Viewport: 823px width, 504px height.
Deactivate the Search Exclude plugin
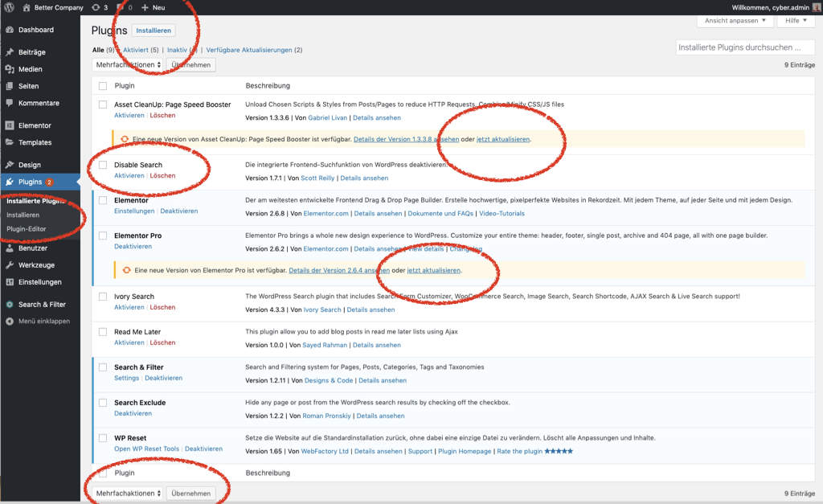pos(133,414)
